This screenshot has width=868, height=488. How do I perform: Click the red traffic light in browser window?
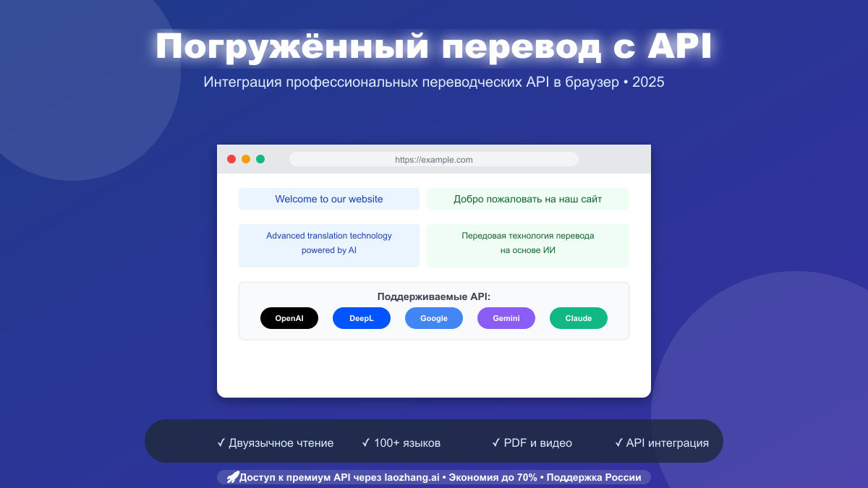click(231, 158)
